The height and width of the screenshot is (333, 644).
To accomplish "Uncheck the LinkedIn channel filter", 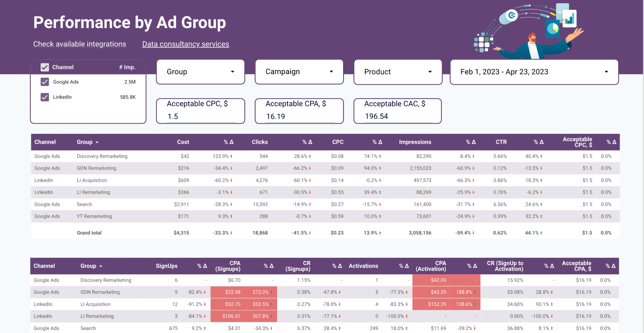I will coord(45,97).
